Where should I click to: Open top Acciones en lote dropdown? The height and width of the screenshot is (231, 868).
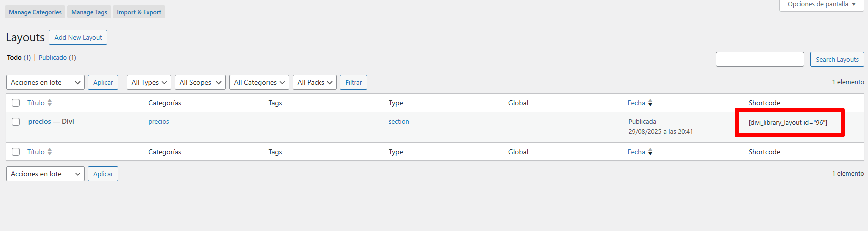point(45,82)
